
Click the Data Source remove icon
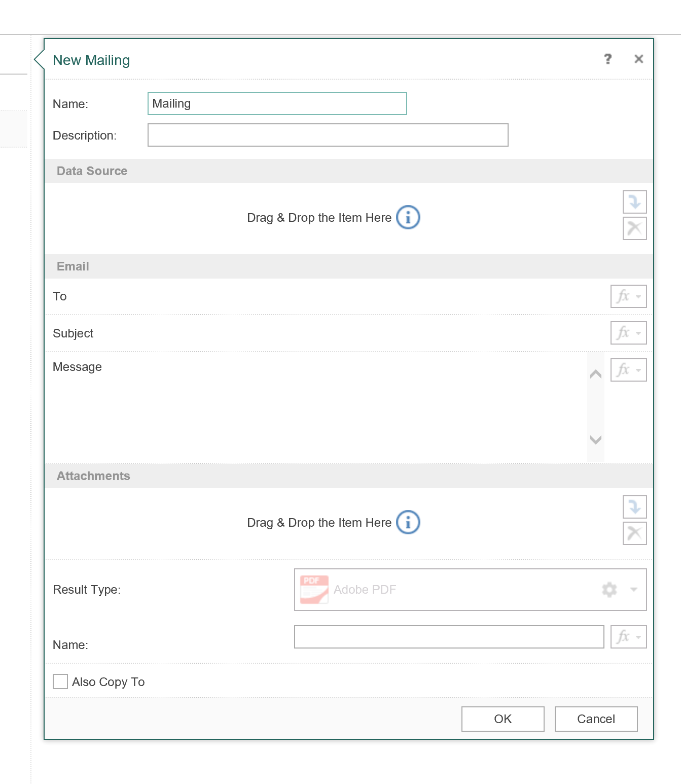634,228
